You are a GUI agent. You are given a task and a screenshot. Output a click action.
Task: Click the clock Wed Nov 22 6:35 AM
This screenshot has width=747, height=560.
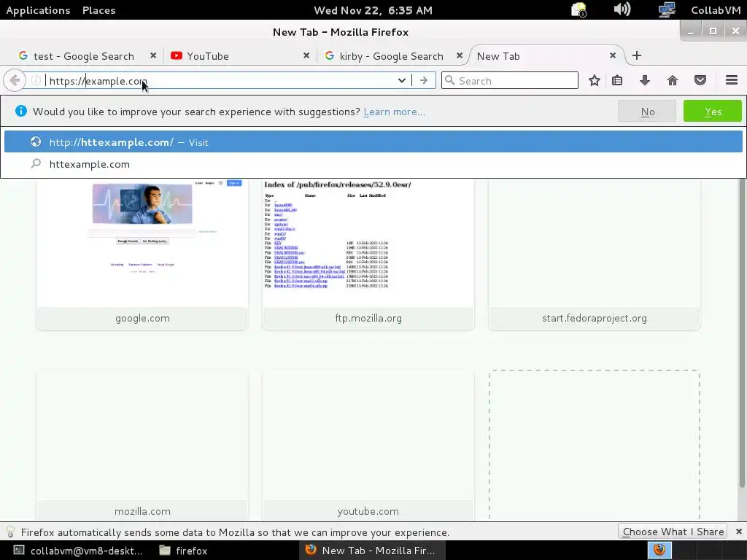pyautogui.click(x=373, y=10)
